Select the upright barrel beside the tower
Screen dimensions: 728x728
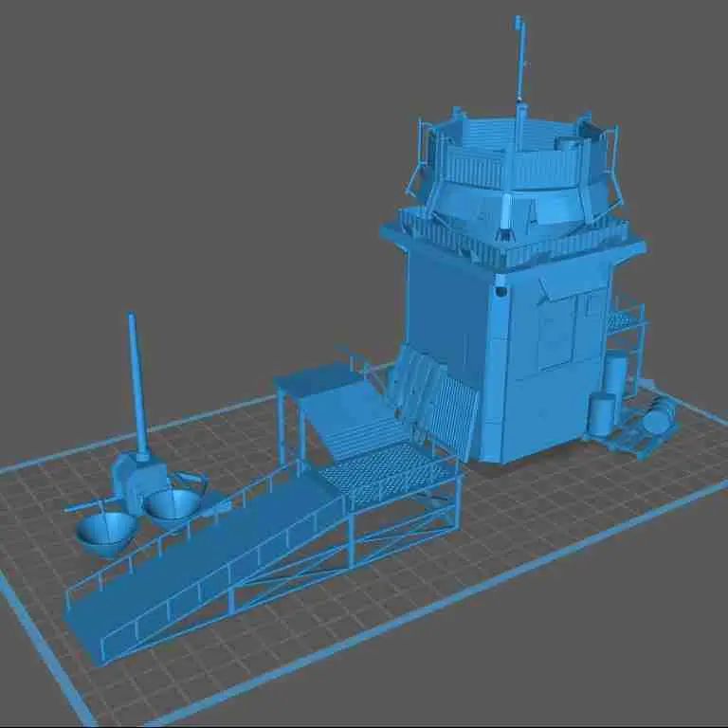click(x=599, y=414)
